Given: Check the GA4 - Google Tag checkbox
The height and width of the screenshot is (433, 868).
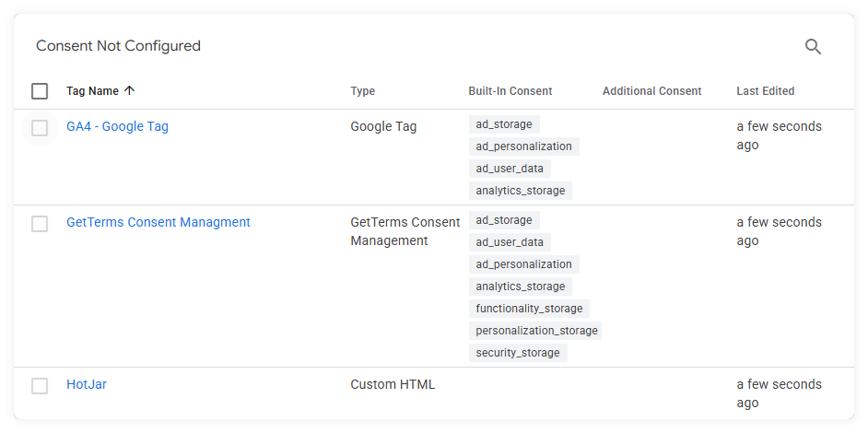Looking at the screenshot, I should [x=40, y=128].
